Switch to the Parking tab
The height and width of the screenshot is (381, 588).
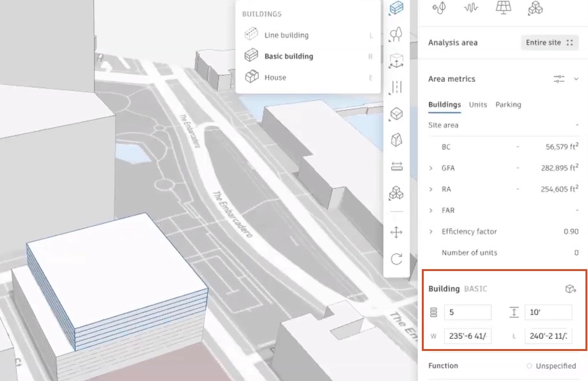tap(508, 105)
